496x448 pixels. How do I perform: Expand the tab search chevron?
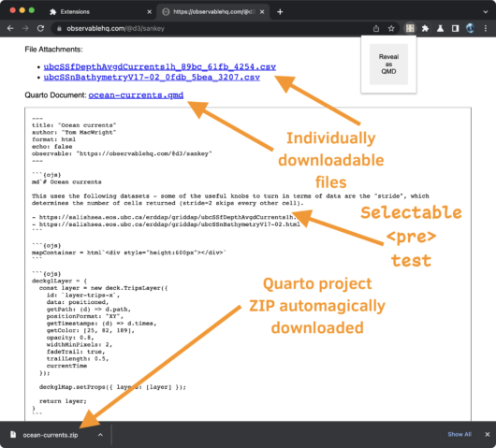(x=486, y=12)
